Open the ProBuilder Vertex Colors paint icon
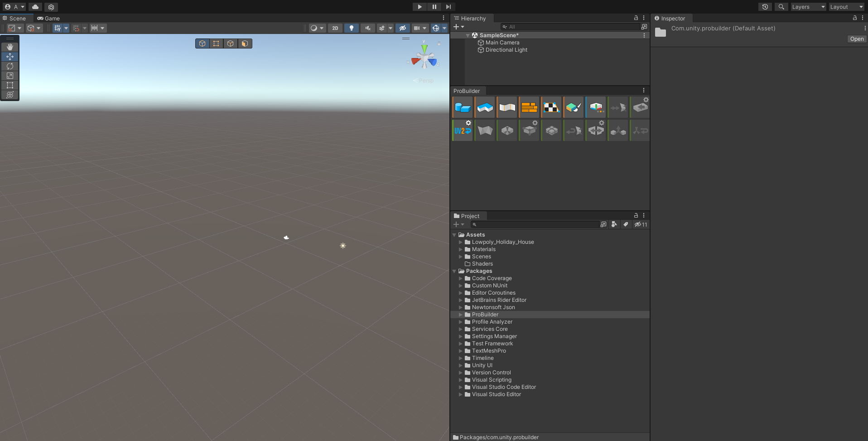 pos(573,107)
